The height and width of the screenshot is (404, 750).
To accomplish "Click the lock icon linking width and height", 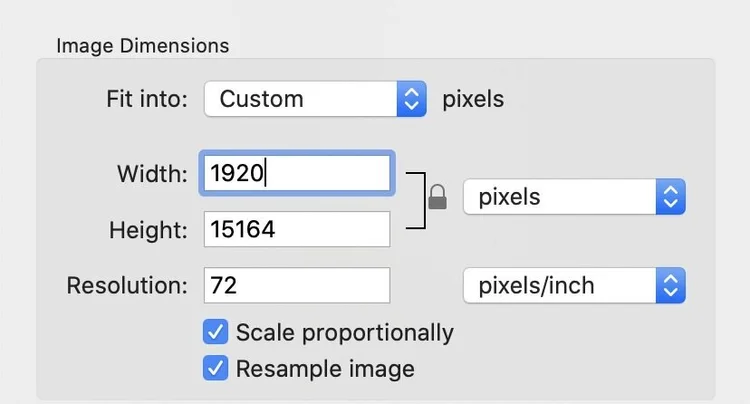I will click(437, 198).
